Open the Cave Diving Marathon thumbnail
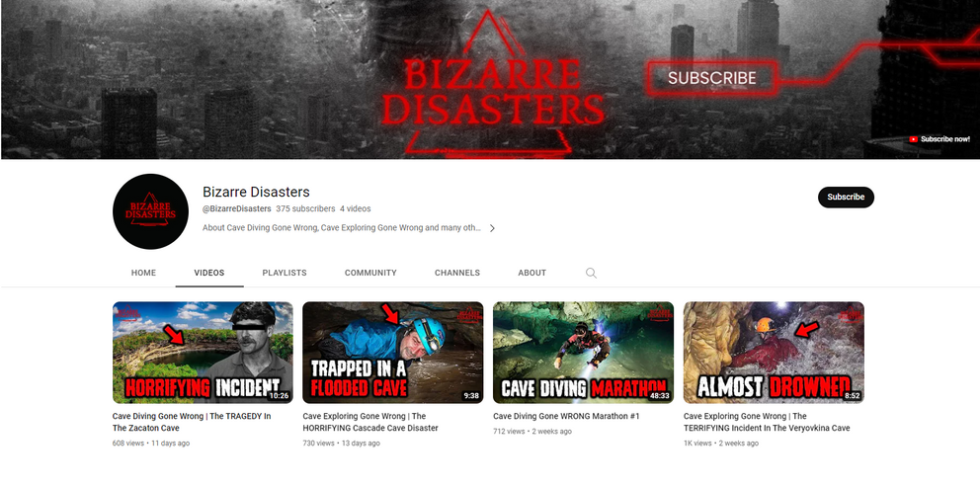This screenshot has width=980, height=486. (x=583, y=353)
